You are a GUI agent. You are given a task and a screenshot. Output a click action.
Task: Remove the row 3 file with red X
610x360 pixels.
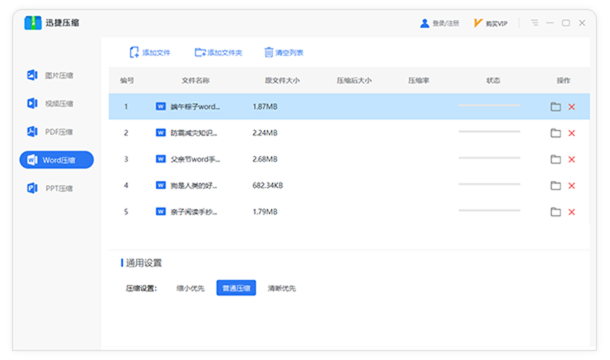571,159
